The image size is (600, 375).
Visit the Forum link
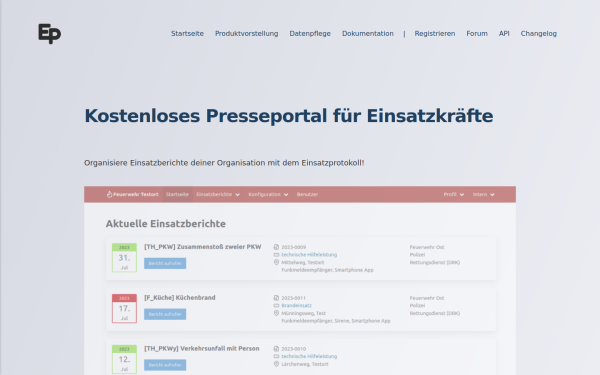[477, 34]
